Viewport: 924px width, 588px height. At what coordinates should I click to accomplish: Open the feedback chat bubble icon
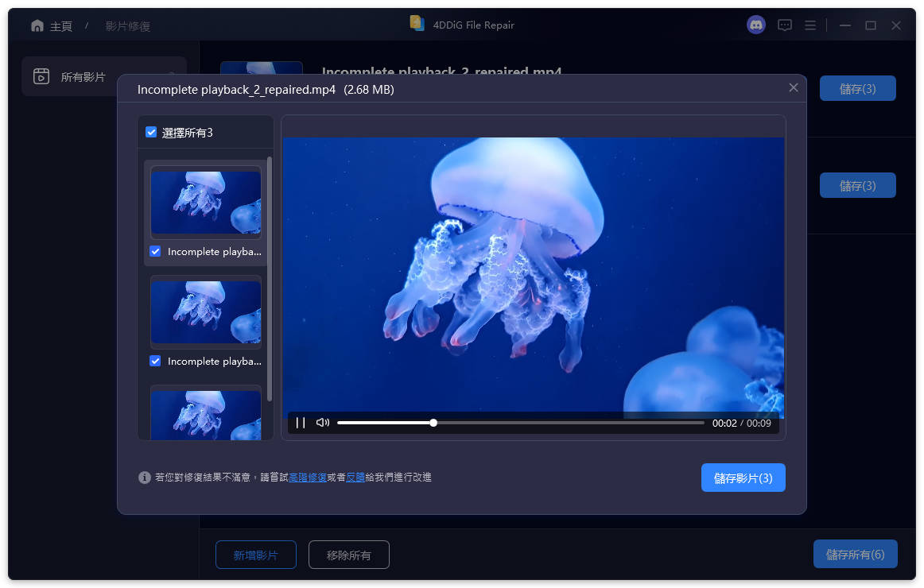(x=784, y=25)
